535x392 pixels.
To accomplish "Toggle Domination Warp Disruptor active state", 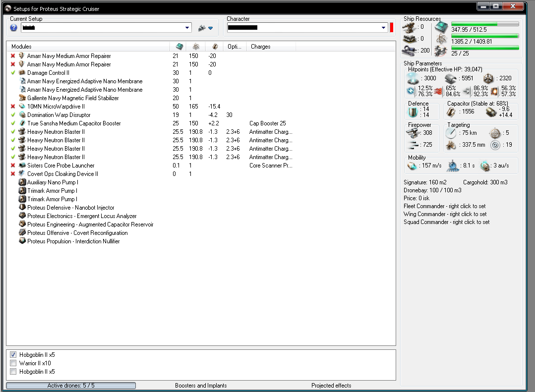I will pyautogui.click(x=13, y=115).
